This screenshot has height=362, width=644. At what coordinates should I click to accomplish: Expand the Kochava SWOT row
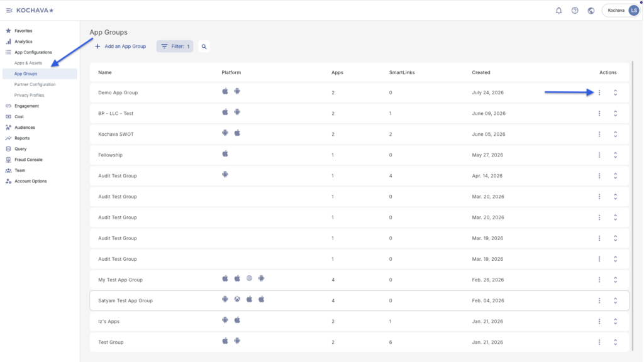tap(615, 134)
